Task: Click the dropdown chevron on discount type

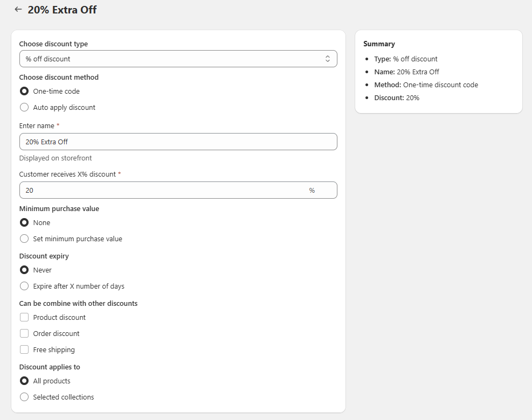Action: [327, 59]
